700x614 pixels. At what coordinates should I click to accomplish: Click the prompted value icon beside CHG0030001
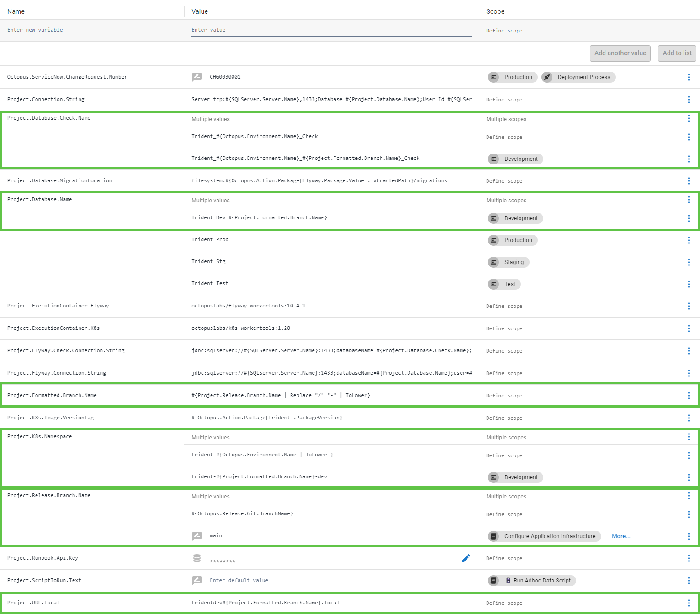tap(197, 77)
